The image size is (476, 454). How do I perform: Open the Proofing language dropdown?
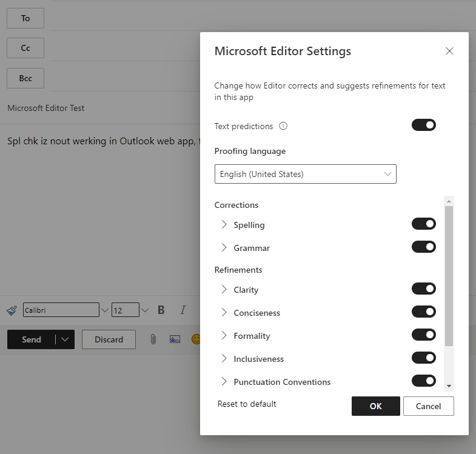[306, 174]
